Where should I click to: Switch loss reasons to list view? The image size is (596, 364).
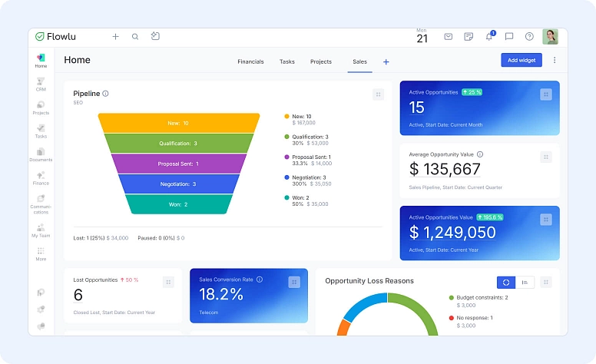tap(525, 282)
